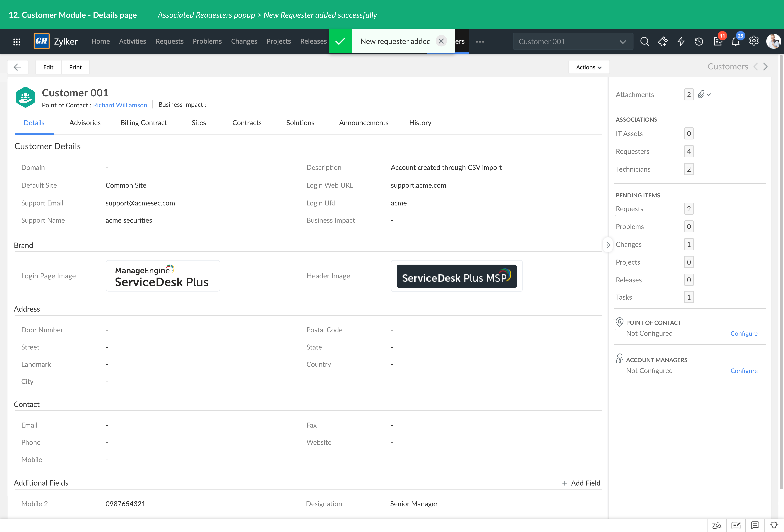The height and width of the screenshot is (532, 784).
Task: Click the Point of Contact pin icon
Action: pyautogui.click(x=619, y=322)
